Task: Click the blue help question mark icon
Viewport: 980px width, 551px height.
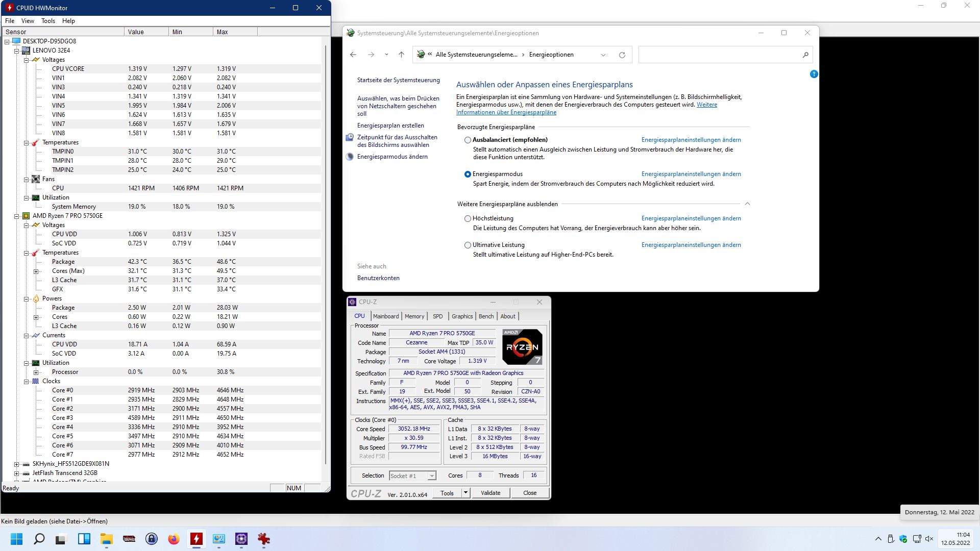Action: point(814,74)
